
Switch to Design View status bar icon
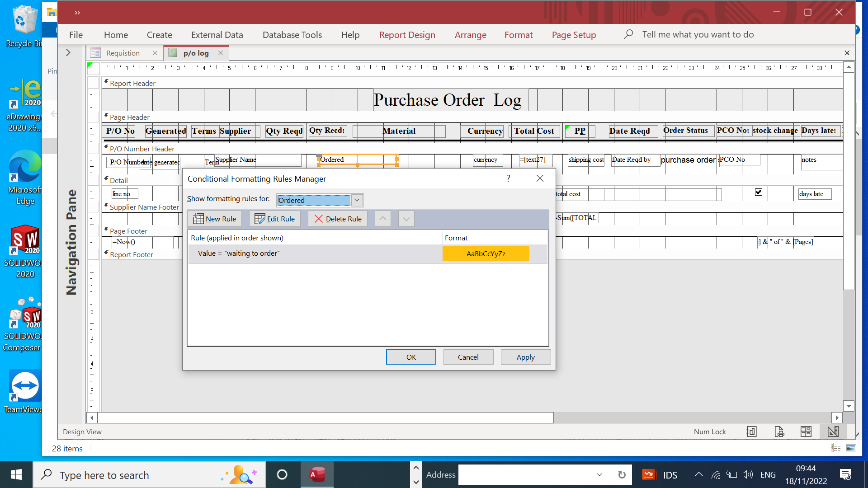tap(833, 432)
